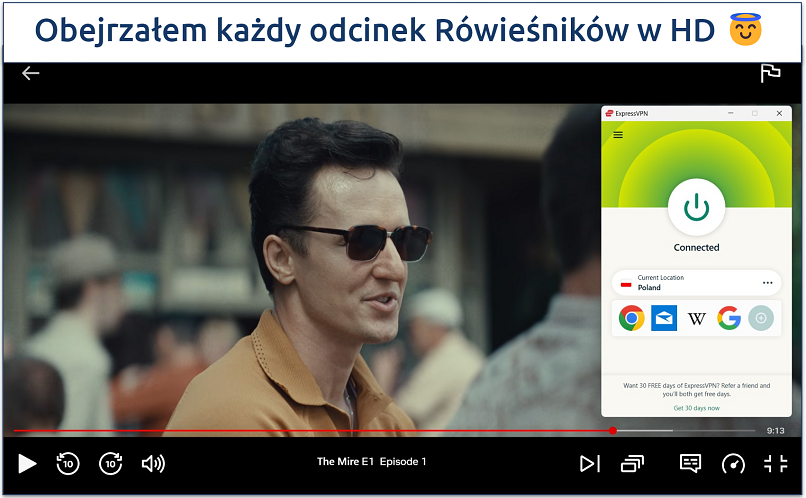
Task: Click the report flag icon
Action: pyautogui.click(x=770, y=73)
